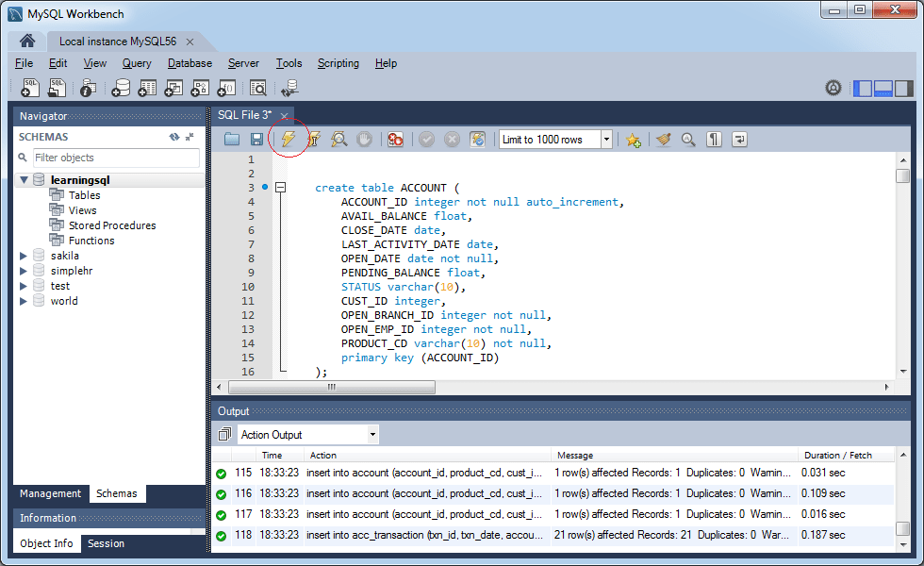Expand the sakila schema tree node
924x566 pixels.
[24, 256]
